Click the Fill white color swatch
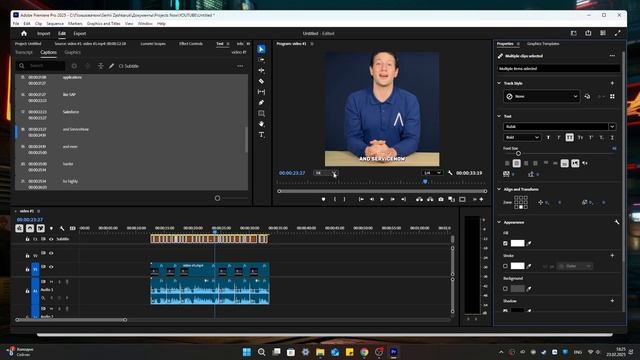Image resolution: width=640 pixels, height=360 pixels. pos(518,243)
